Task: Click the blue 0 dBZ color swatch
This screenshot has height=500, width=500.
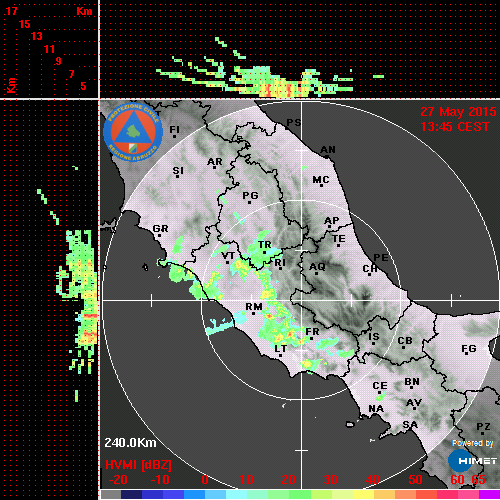Action: [x=194, y=494]
